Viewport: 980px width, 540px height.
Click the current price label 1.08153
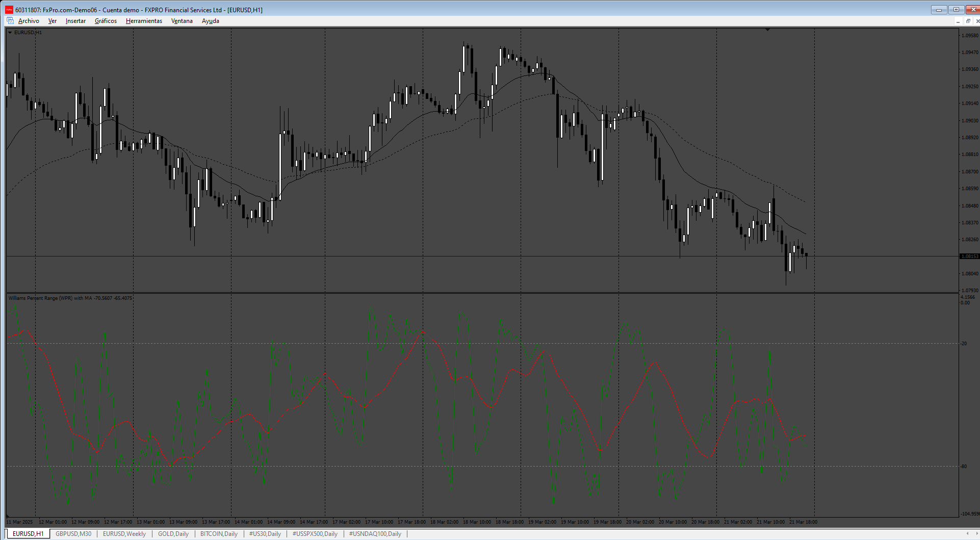969,256
